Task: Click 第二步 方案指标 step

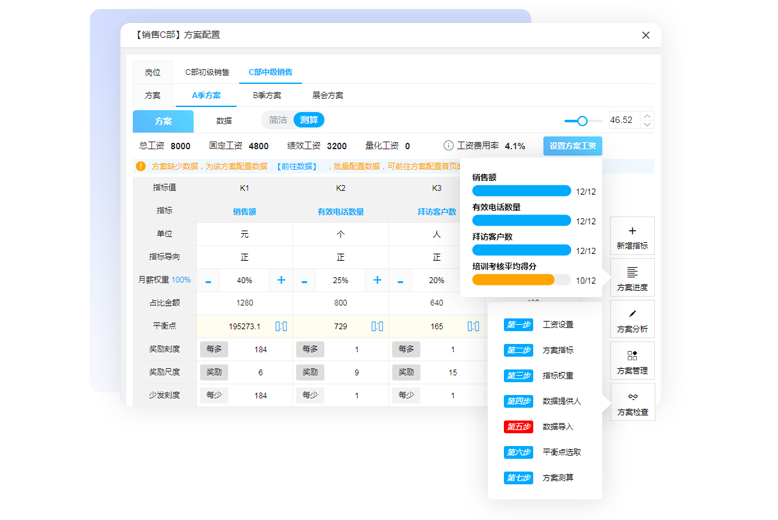Action: click(x=539, y=350)
